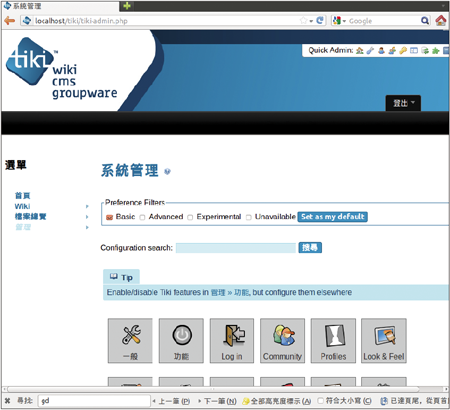Image resolution: width=450 pixels, height=410 pixels.
Task: Open the 登出 dropdown button
Action: click(403, 103)
